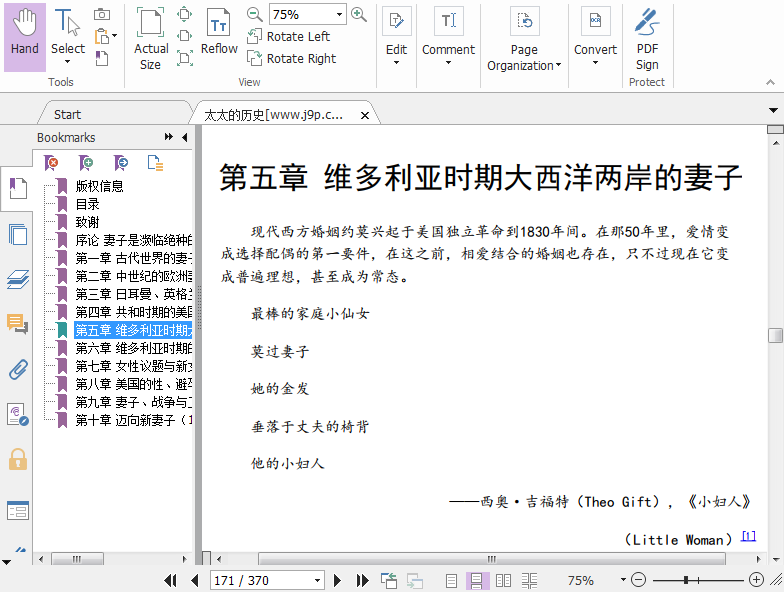This screenshot has width=784, height=592.
Task: Open the Edit menu button
Action: (396, 36)
